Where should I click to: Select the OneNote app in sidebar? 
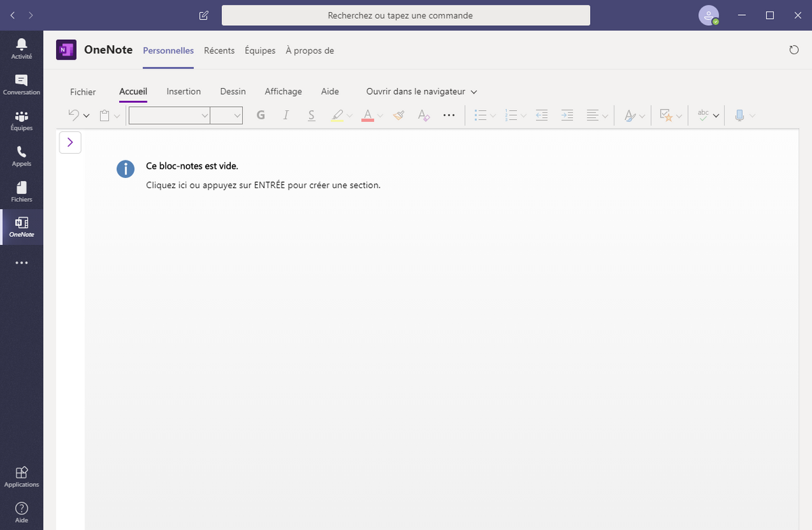click(x=22, y=227)
